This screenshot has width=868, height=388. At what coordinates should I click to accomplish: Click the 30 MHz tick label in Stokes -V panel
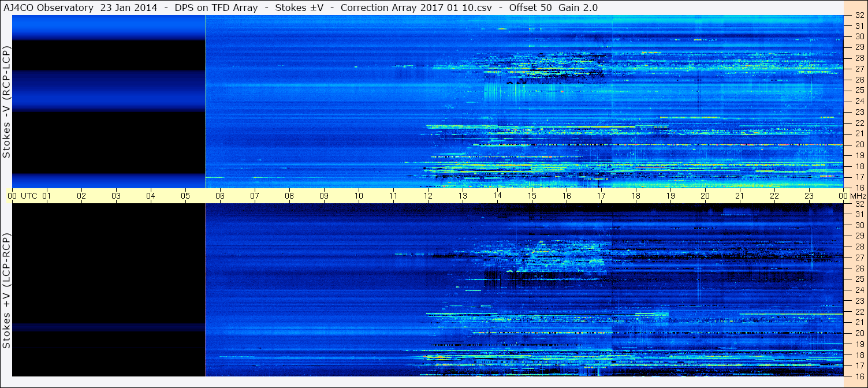[x=859, y=37]
